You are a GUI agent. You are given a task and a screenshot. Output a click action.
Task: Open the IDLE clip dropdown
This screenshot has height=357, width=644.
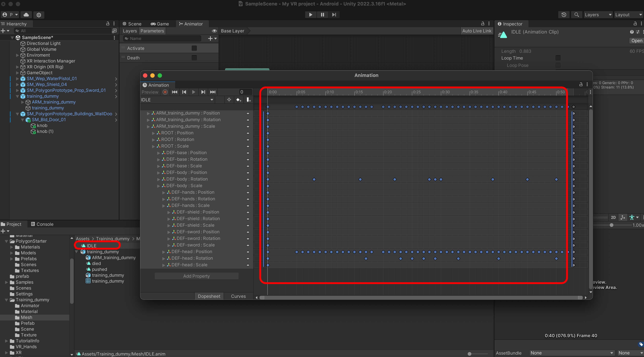point(212,100)
